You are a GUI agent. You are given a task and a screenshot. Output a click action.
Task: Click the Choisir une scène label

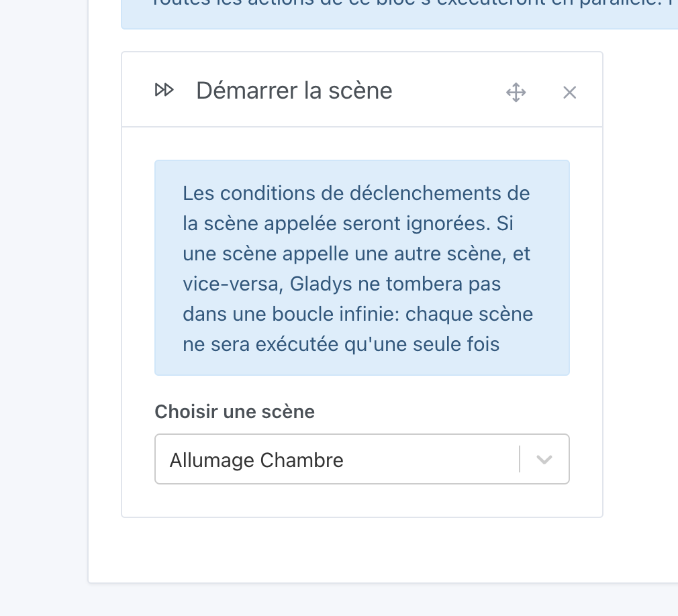tap(234, 411)
